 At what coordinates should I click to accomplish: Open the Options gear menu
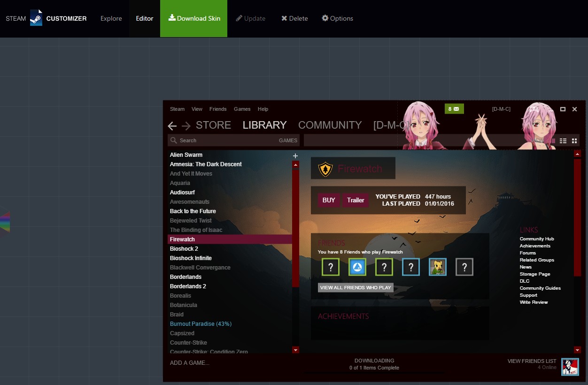point(337,18)
